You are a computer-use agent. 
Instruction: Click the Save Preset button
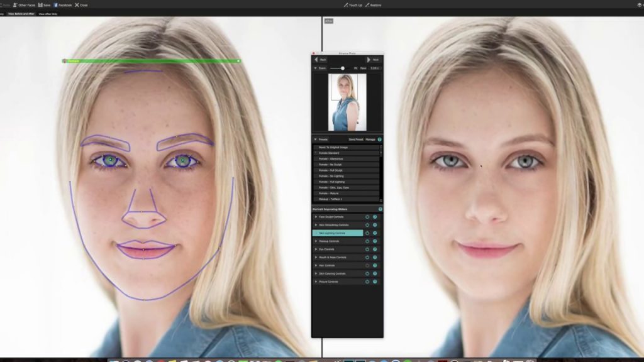pos(355,138)
